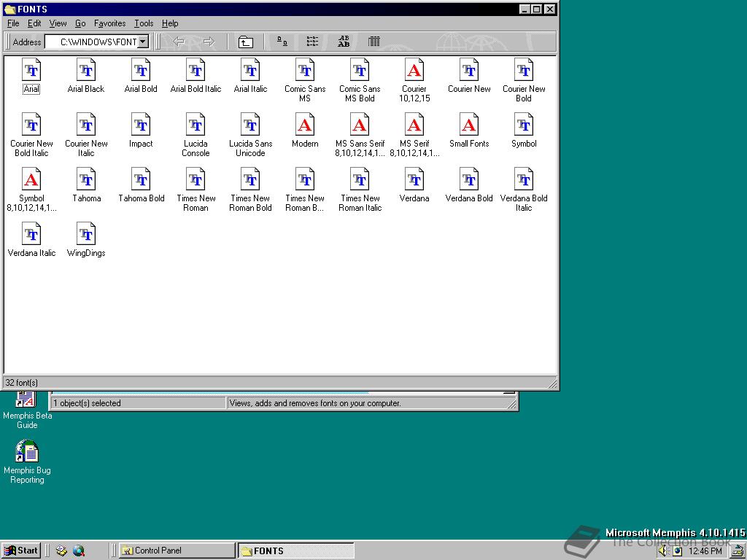The width and height of the screenshot is (747, 560).
Task: Switch to Large Icons view
Action: (282, 42)
